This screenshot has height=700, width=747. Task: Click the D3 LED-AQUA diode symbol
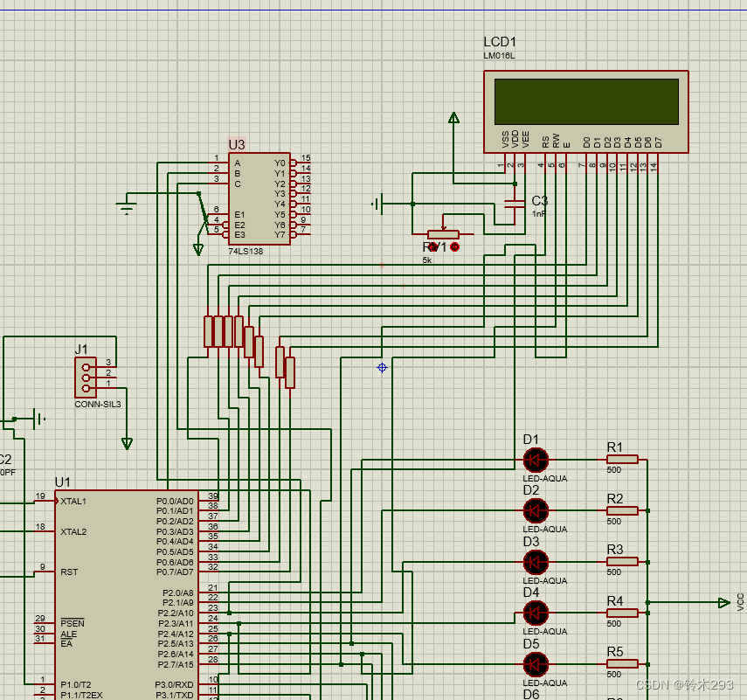pos(536,562)
